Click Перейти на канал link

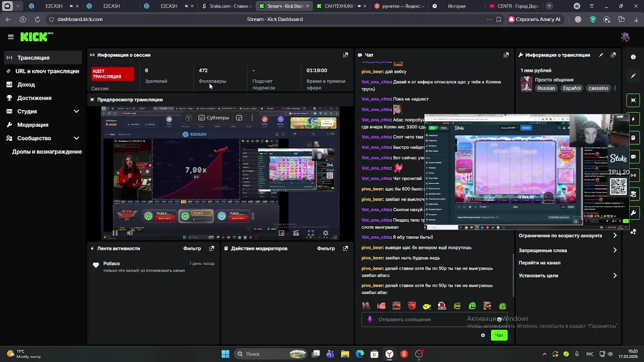click(x=539, y=263)
